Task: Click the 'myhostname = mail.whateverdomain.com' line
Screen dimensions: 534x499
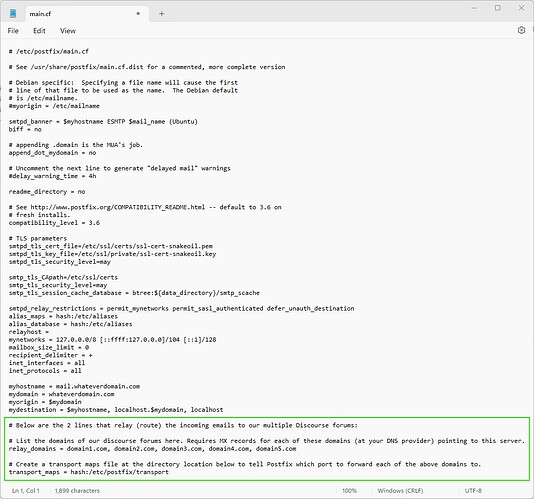Action: (74, 387)
